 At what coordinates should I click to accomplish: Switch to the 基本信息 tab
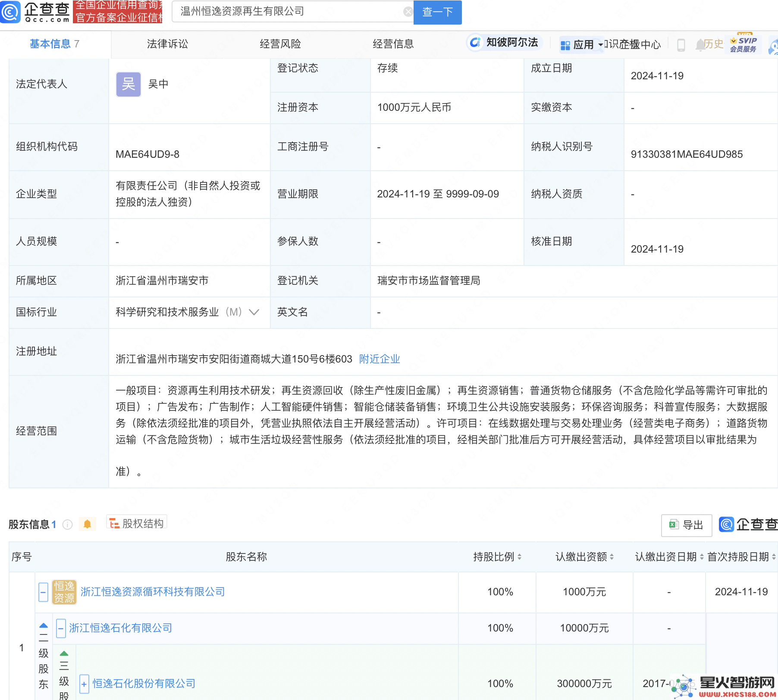54,44
